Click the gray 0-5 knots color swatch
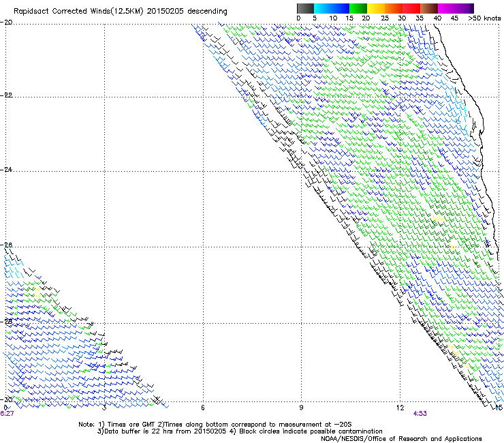The image size is (504, 443). pyautogui.click(x=305, y=8)
